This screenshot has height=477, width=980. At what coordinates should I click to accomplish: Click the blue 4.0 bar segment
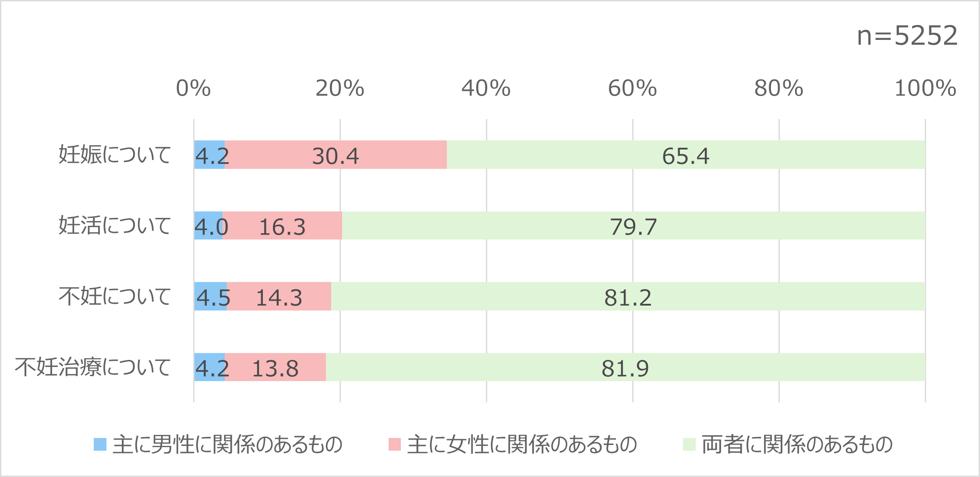coord(209,226)
